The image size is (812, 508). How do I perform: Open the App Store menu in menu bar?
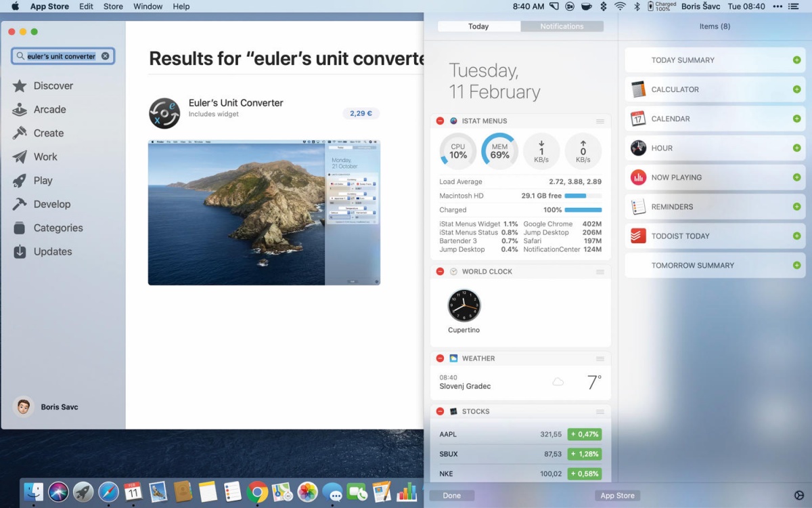(x=49, y=7)
